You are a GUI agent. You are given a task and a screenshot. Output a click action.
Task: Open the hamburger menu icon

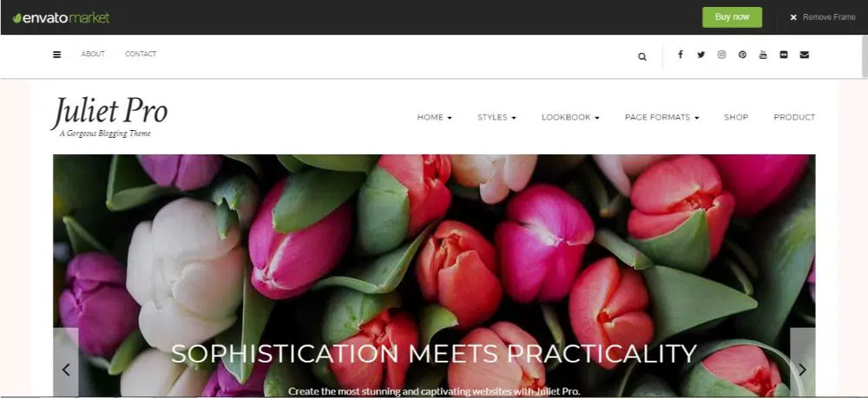click(56, 54)
